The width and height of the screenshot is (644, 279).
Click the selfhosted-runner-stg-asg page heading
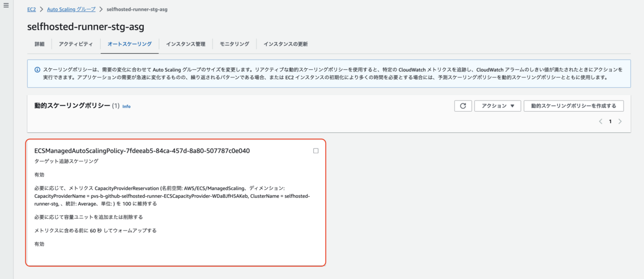[x=85, y=26]
